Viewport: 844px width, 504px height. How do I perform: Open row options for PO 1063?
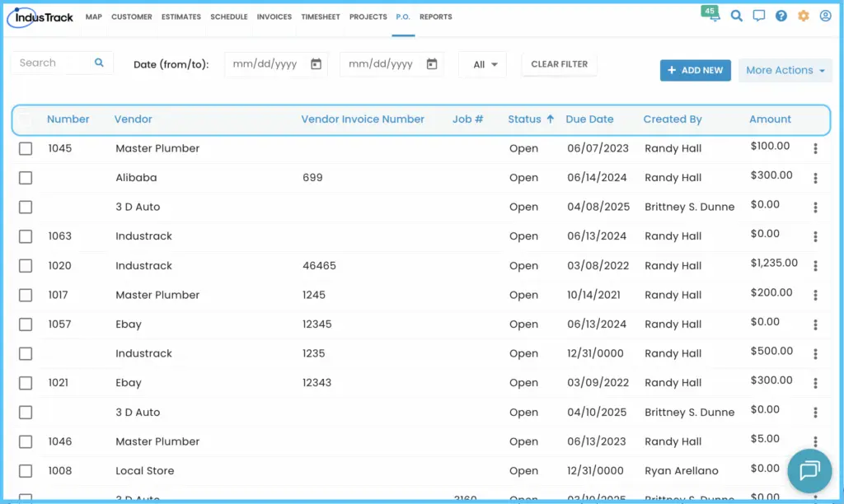[x=815, y=236]
